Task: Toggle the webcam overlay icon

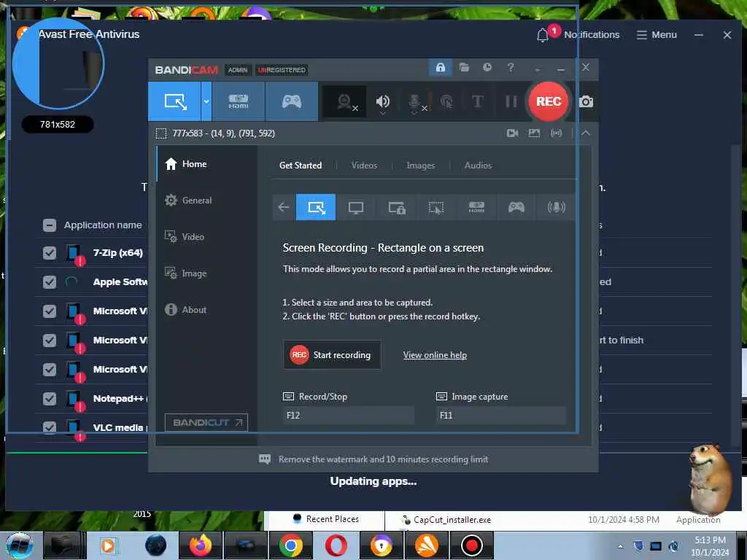Action: click(x=345, y=101)
